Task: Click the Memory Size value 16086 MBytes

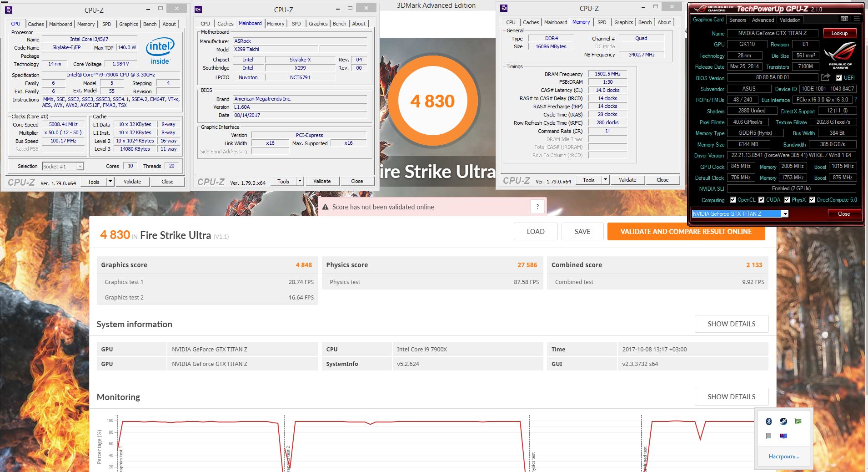Action: (551, 46)
